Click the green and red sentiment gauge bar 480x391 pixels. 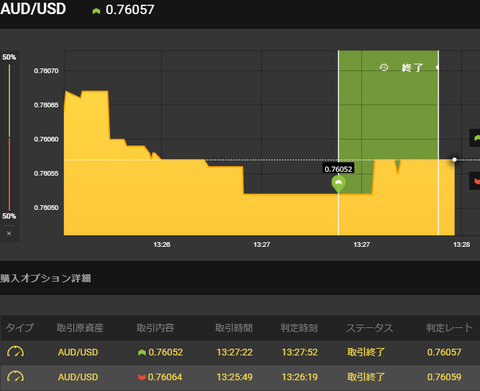point(9,137)
